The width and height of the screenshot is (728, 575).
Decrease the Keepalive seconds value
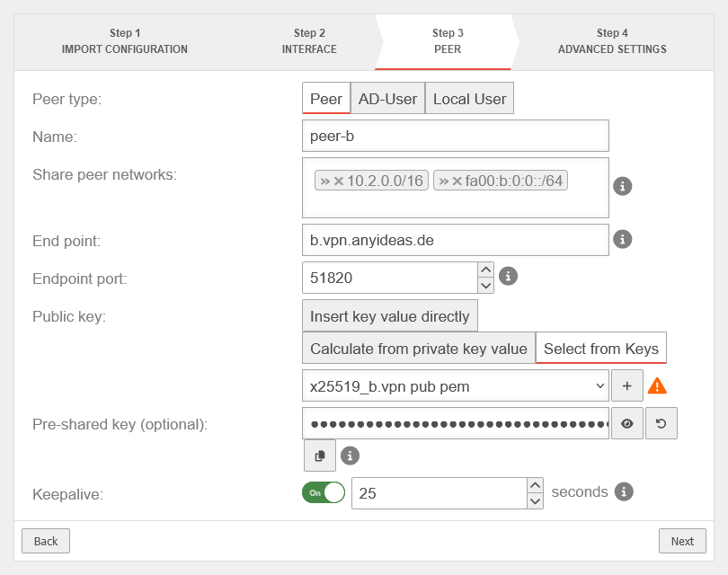pyautogui.click(x=535, y=501)
